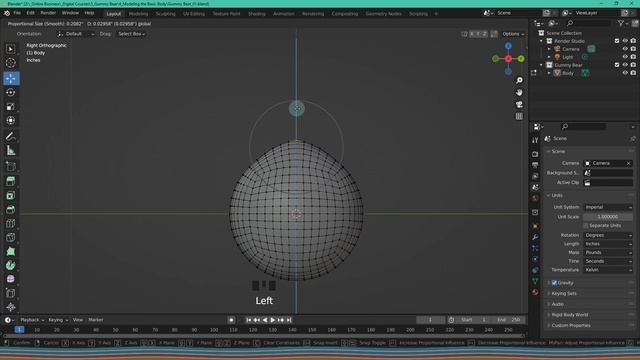Screen dimensions: 640x360
Task: Open the timeline Keying menu
Action: [58, 320]
